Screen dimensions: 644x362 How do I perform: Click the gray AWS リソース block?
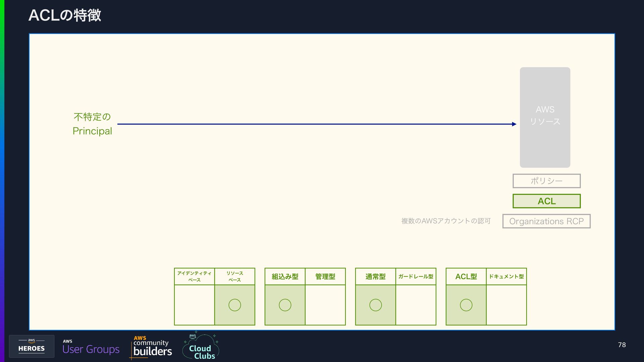(545, 117)
